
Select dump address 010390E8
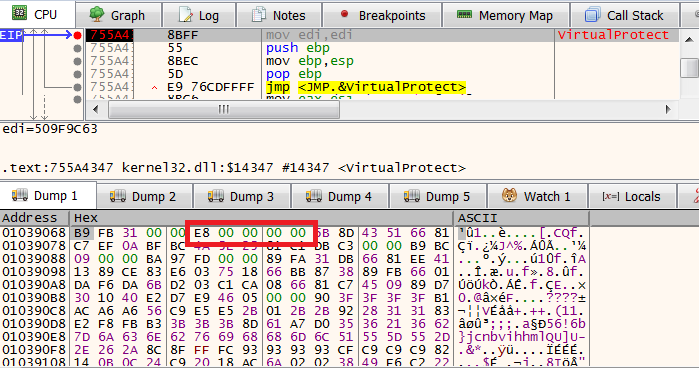pyautogui.click(x=34, y=336)
